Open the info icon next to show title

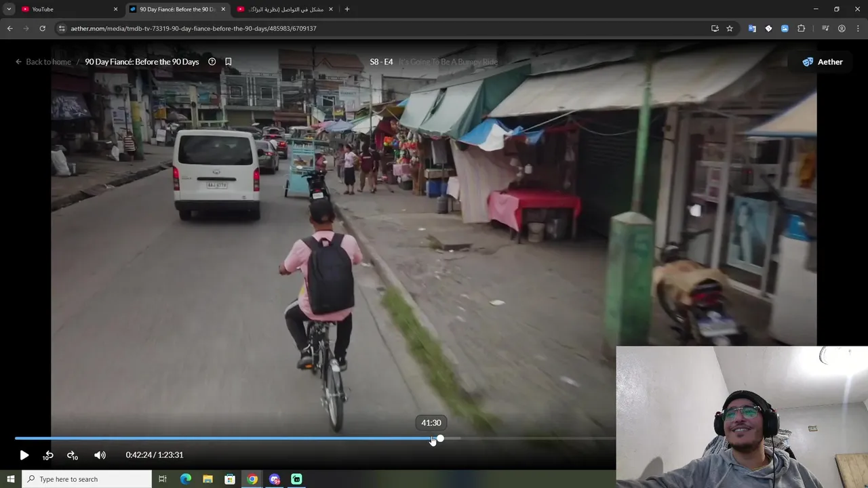pyautogui.click(x=212, y=62)
